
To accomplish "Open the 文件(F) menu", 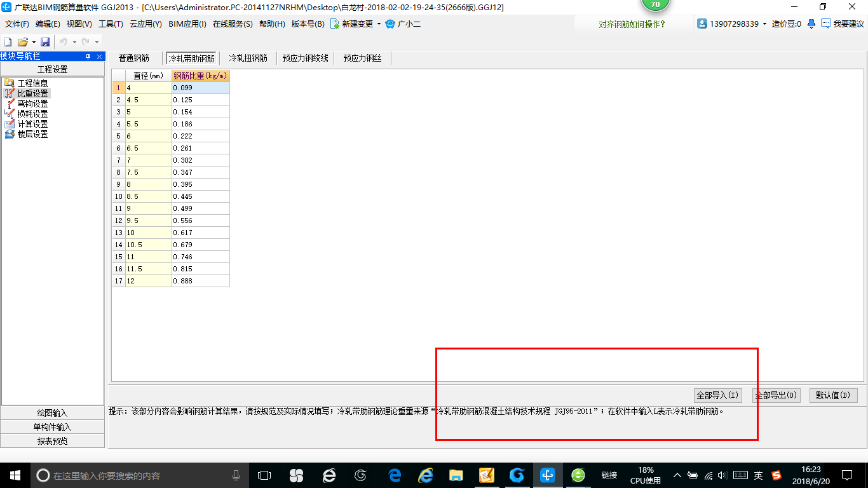I will pos(17,24).
